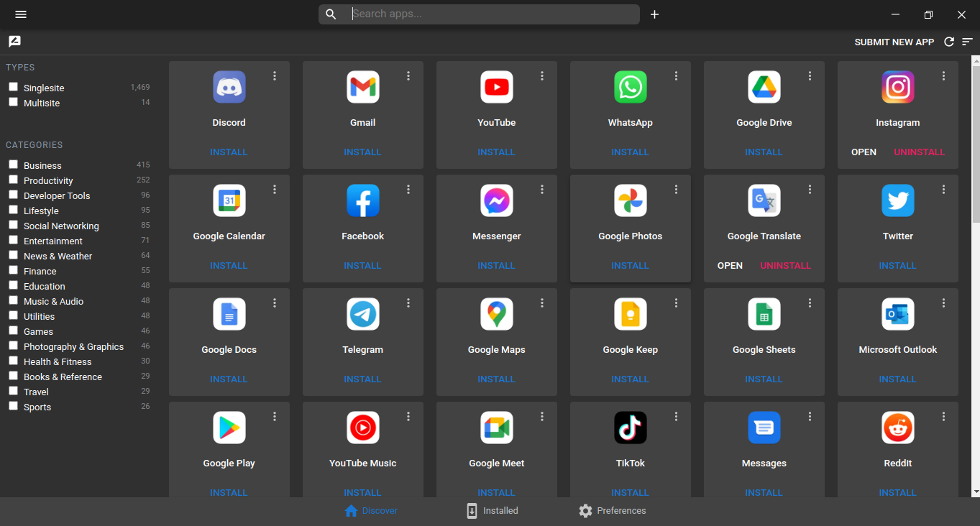Click the TikTok app icon

pos(631,428)
